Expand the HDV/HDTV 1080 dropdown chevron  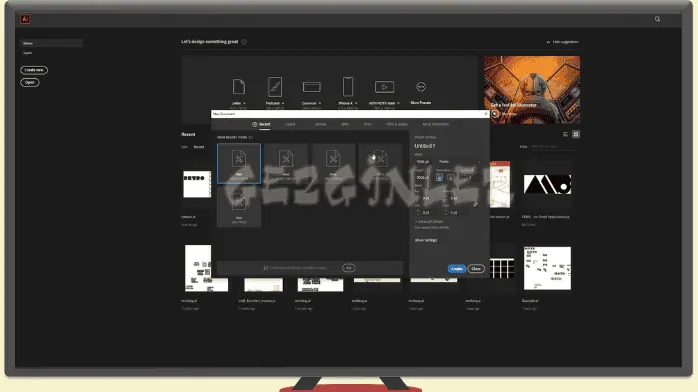tap(398, 103)
